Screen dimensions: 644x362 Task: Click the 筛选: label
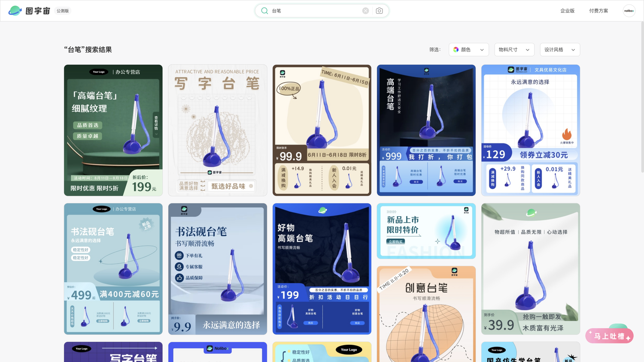pyautogui.click(x=435, y=50)
